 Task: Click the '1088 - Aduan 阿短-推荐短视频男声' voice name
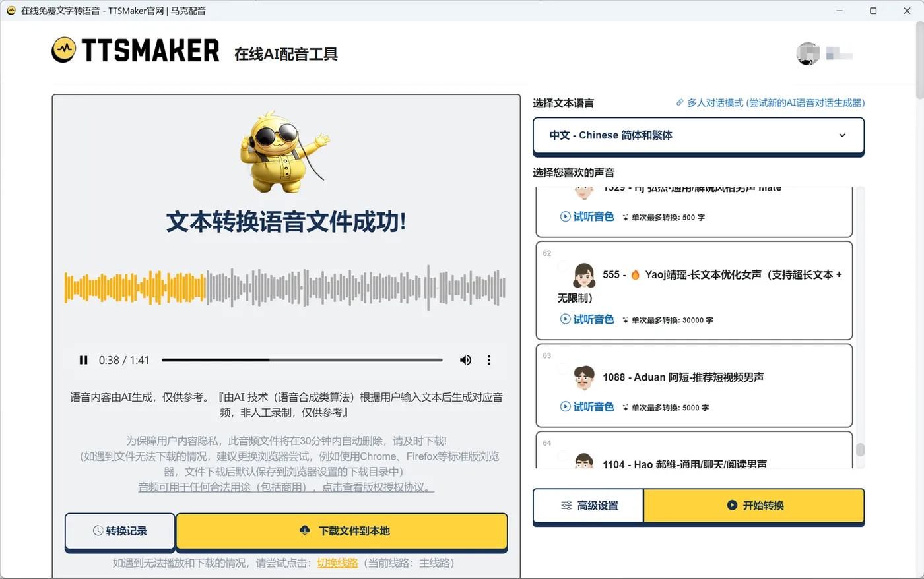(683, 377)
